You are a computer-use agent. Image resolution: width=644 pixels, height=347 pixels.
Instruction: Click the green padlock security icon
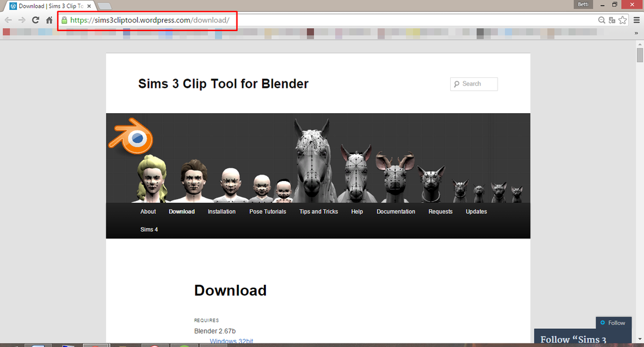tap(64, 20)
